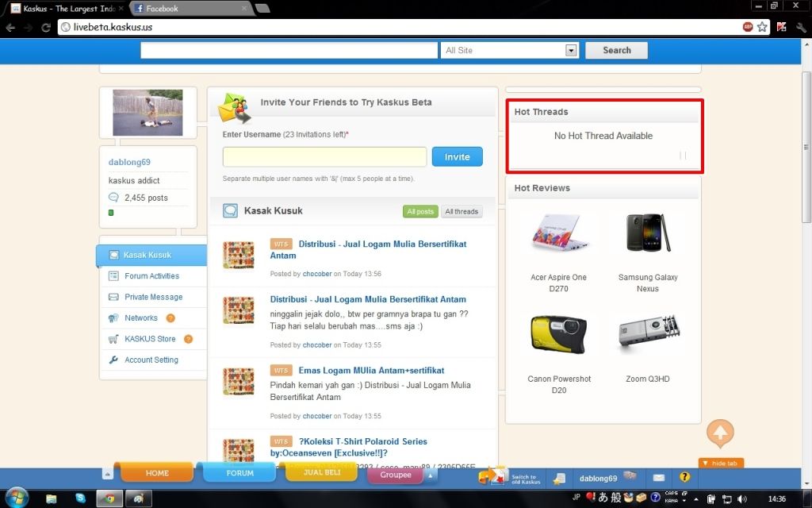The image size is (812, 508).
Task: Click the page vertical scrollbar
Action: (806, 148)
